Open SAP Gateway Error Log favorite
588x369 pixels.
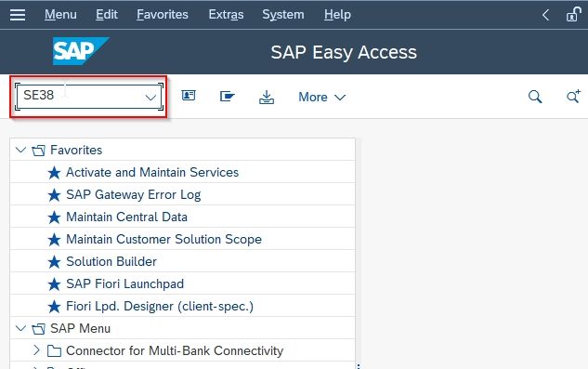click(133, 195)
